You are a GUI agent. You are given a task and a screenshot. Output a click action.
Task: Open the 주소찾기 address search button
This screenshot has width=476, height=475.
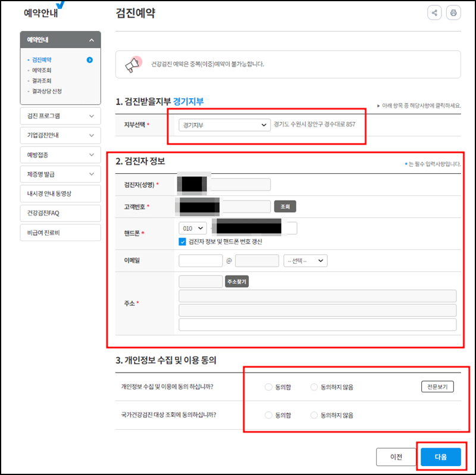pyautogui.click(x=237, y=282)
